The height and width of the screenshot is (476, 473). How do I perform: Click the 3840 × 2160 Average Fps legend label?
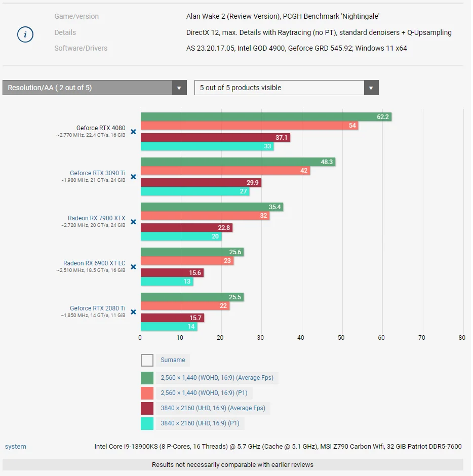tap(213, 408)
